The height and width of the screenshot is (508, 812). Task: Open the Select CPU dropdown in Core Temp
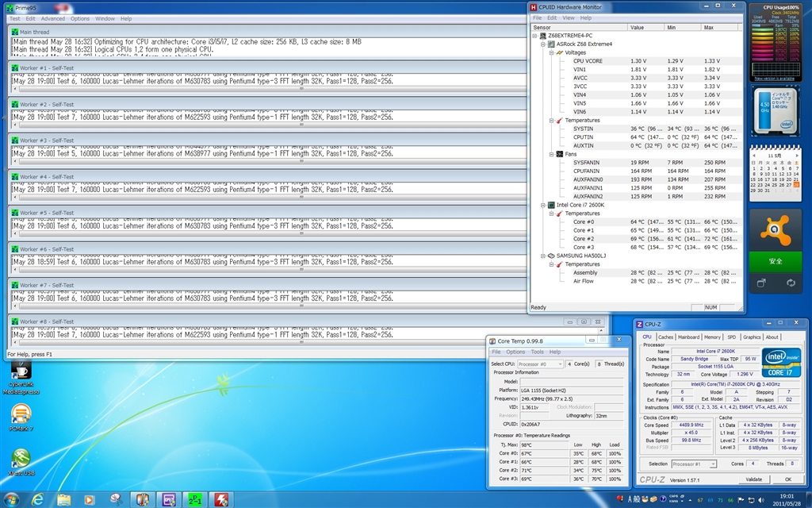540,364
